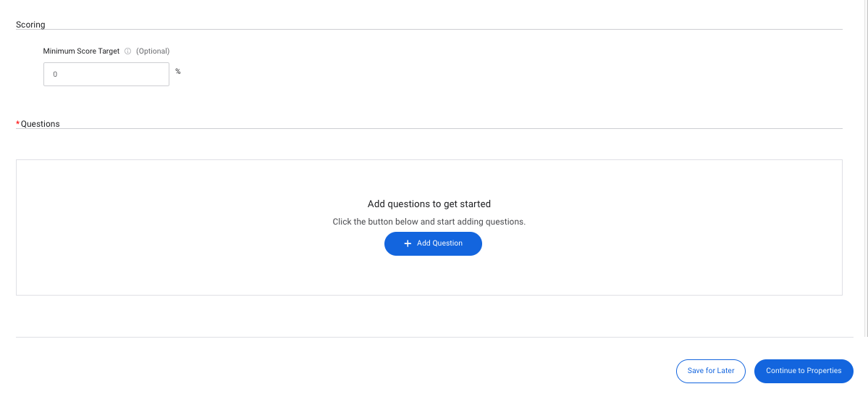Viewport: 868px width, 397px height.
Task: Click the 'Add Question' text label
Action: click(439, 243)
